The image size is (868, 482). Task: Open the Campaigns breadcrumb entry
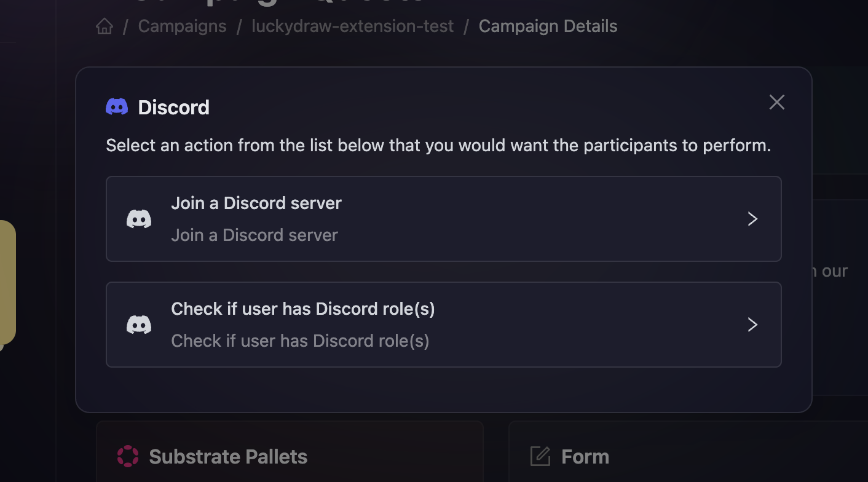tap(182, 26)
